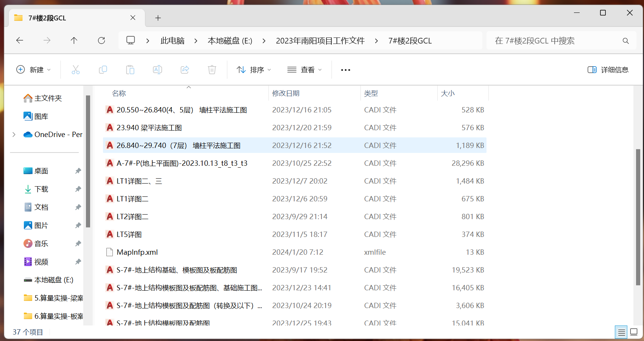Select OneDrive - Per in the sidebar
The image size is (644, 341).
point(53,135)
